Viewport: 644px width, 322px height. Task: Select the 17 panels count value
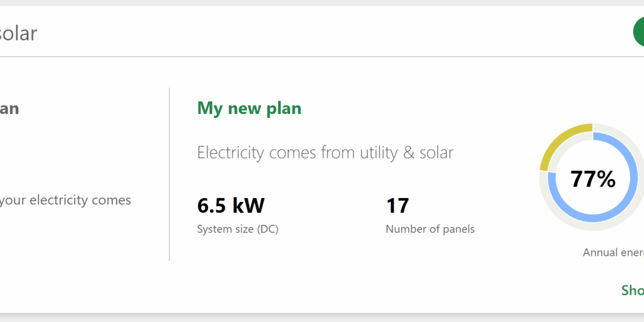[397, 205]
